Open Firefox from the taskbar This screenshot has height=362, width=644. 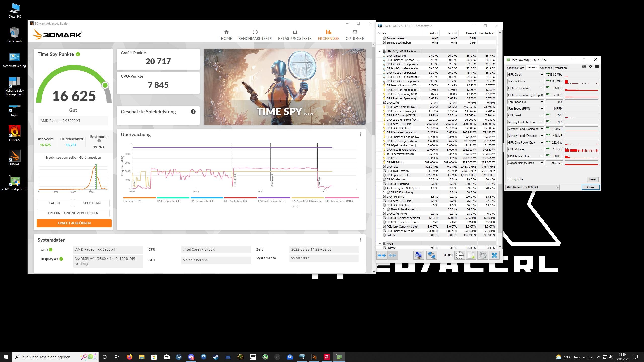click(129, 357)
